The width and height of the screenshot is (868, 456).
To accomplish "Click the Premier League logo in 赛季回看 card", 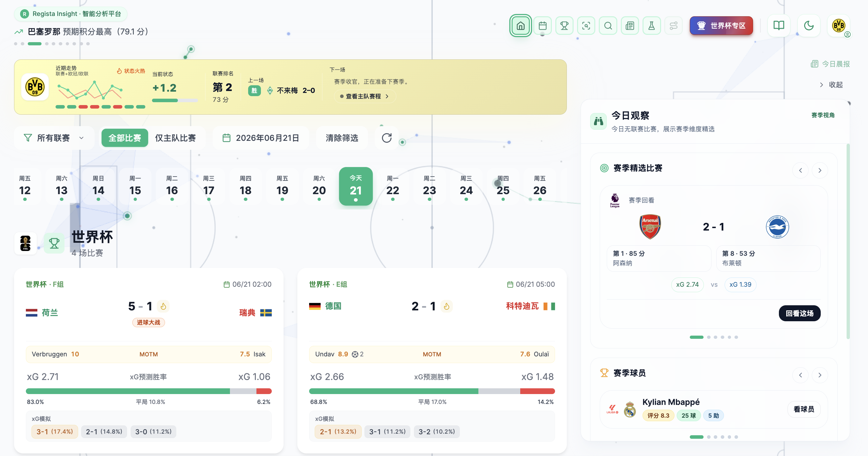I will [x=615, y=200].
